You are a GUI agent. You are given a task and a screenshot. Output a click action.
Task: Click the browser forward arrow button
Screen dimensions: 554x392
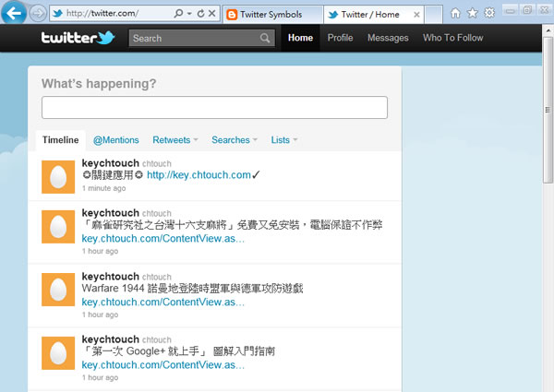(x=38, y=14)
